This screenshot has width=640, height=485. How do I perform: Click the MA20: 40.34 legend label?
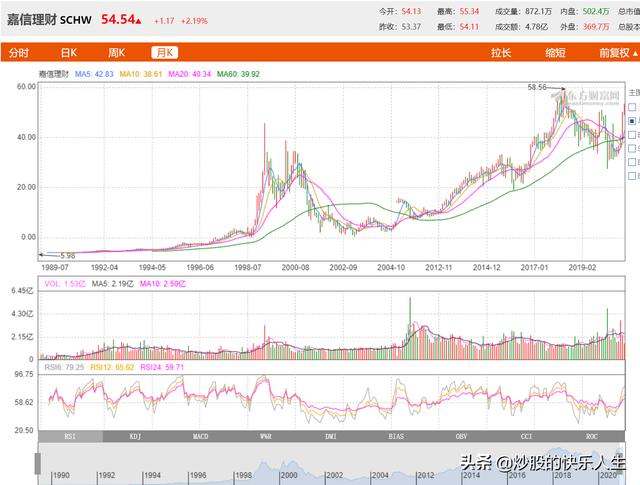click(189, 74)
